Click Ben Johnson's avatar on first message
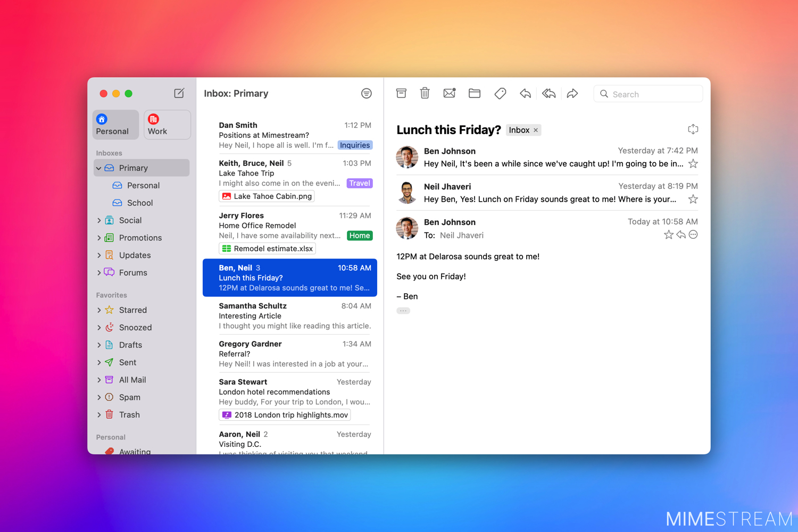 point(407,157)
